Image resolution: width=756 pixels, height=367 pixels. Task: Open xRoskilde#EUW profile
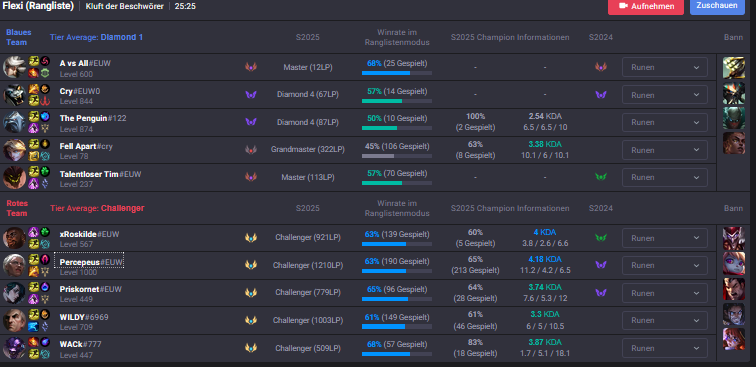coord(90,234)
